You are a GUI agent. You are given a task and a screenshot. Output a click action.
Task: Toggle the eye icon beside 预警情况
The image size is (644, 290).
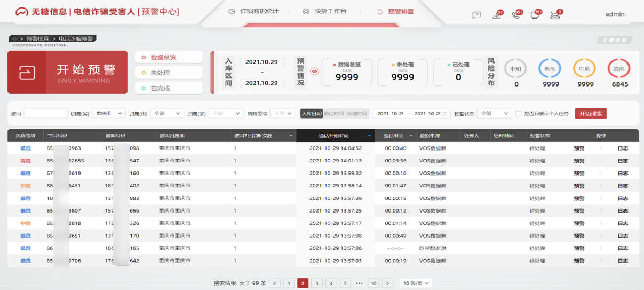pyautogui.click(x=314, y=72)
